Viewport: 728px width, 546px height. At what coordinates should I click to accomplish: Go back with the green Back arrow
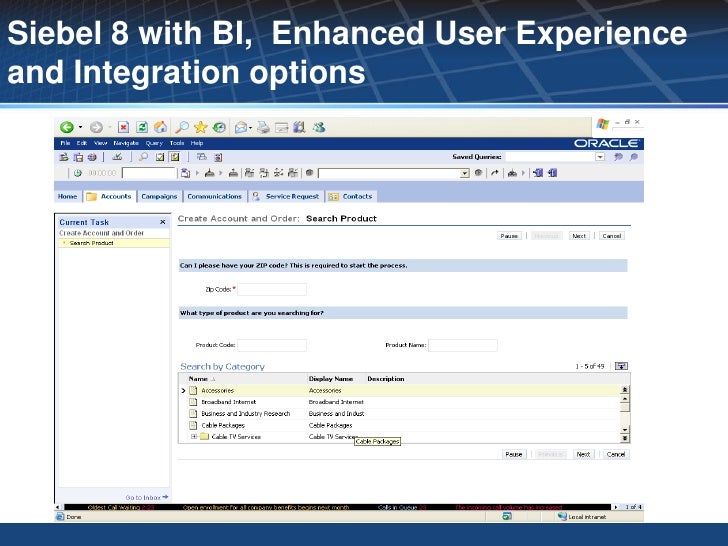click(x=67, y=127)
